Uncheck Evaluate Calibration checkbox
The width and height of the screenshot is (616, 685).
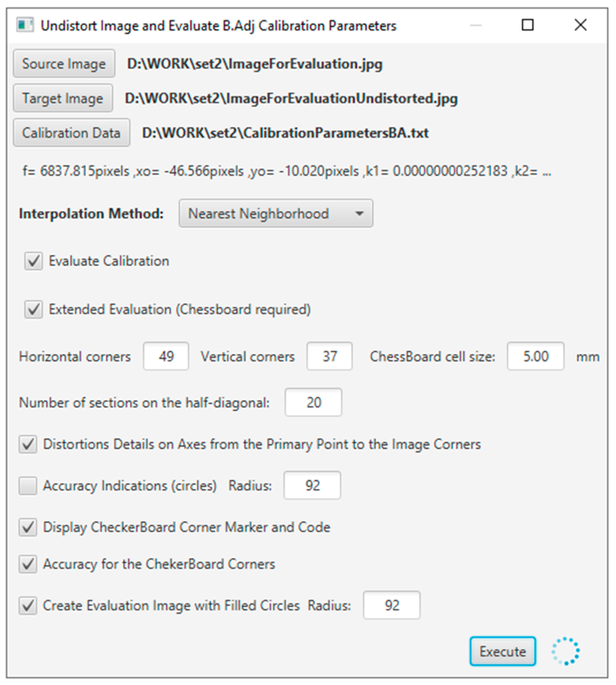pyautogui.click(x=34, y=261)
